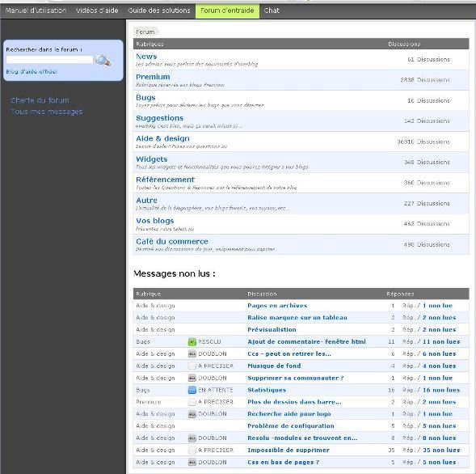Click A PRECISER icon beside Musique de fond
Screen dimensions: 476x474
click(x=192, y=366)
